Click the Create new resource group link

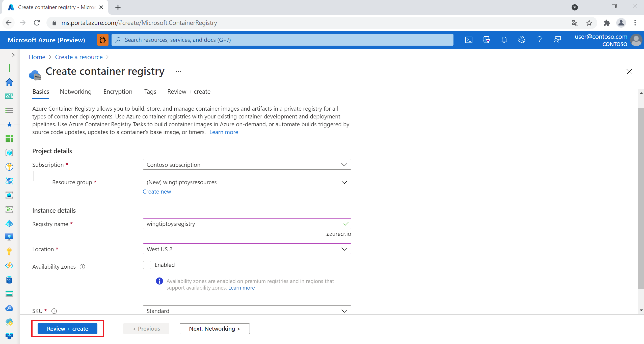pyautogui.click(x=157, y=191)
